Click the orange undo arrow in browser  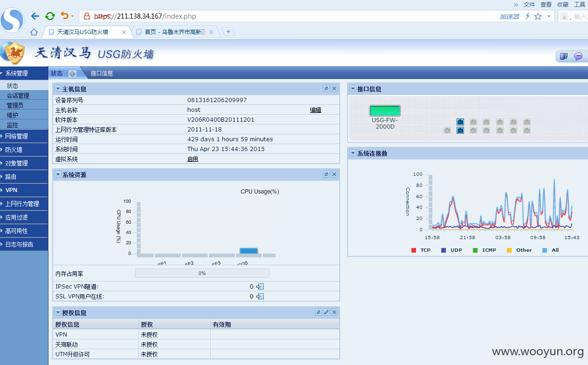click(x=64, y=16)
